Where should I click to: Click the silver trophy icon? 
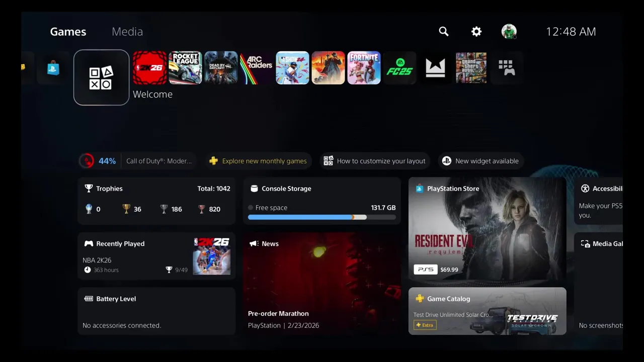tap(164, 209)
